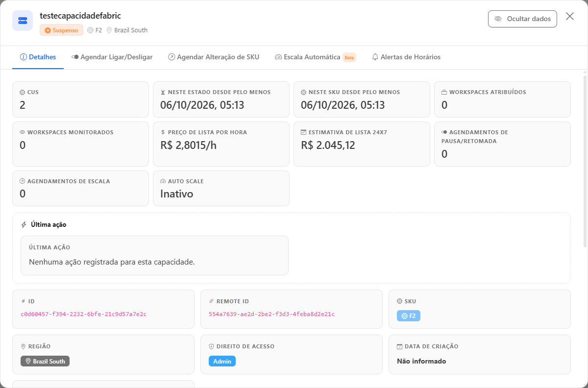Image resolution: width=588 pixels, height=388 pixels.
Task: Click the lightning bolt icon beside Última ação
Action: (x=24, y=225)
